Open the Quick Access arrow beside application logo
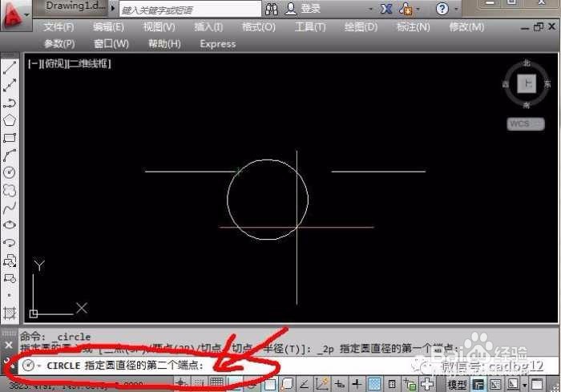The height and width of the screenshot is (392, 561). pos(27,15)
